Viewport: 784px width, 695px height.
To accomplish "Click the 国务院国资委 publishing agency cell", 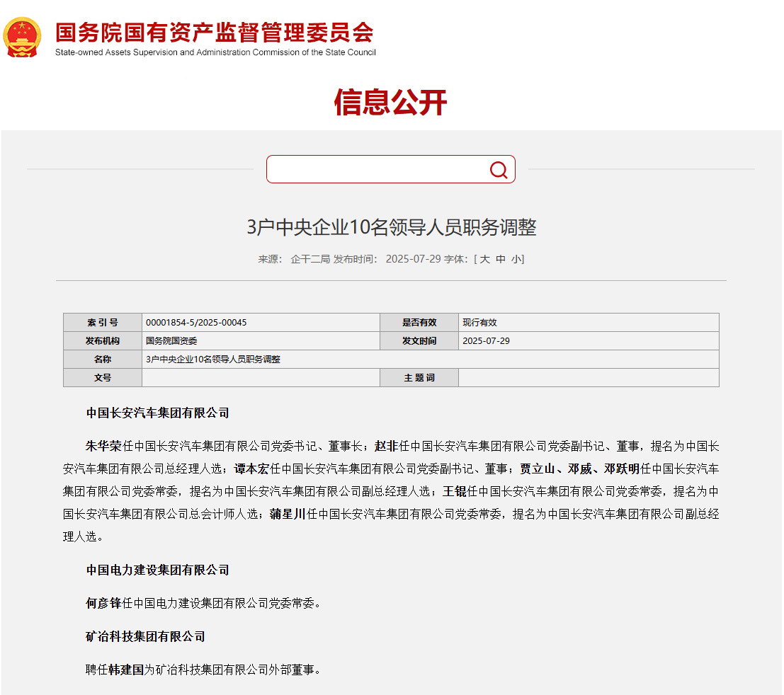I will click(261, 340).
